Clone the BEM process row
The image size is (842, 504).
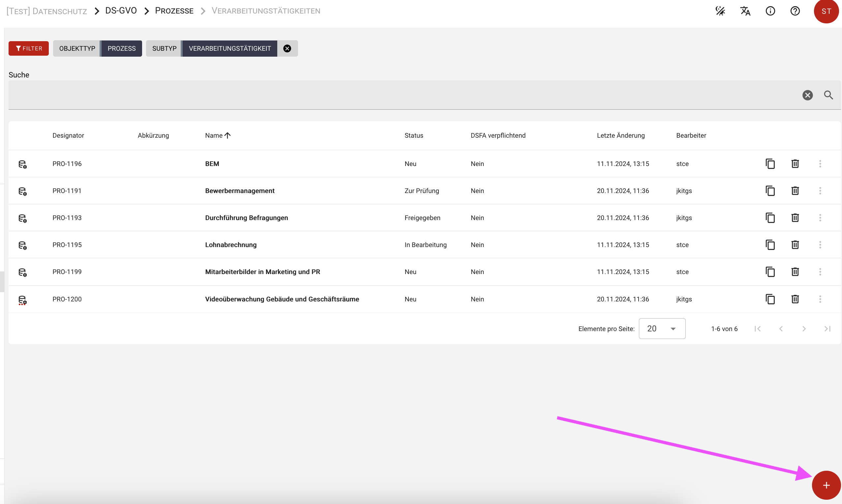770,164
